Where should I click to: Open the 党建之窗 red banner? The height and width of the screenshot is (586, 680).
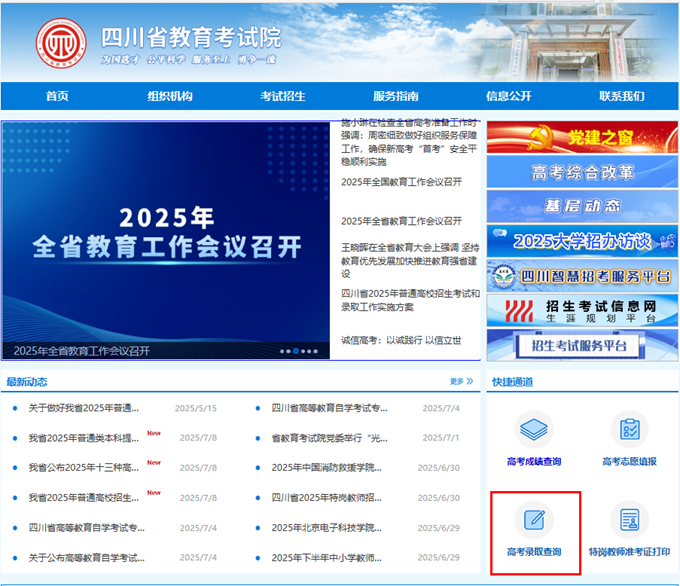582,137
